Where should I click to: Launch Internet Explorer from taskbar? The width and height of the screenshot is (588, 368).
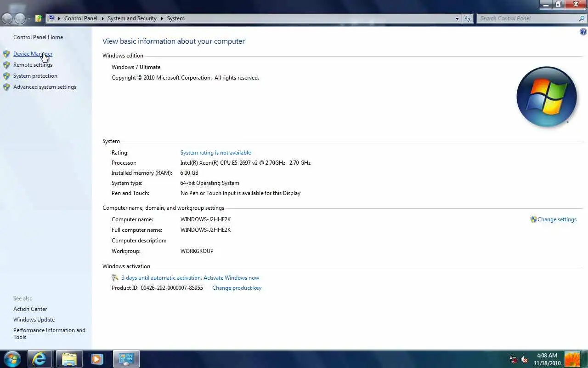click(x=40, y=359)
